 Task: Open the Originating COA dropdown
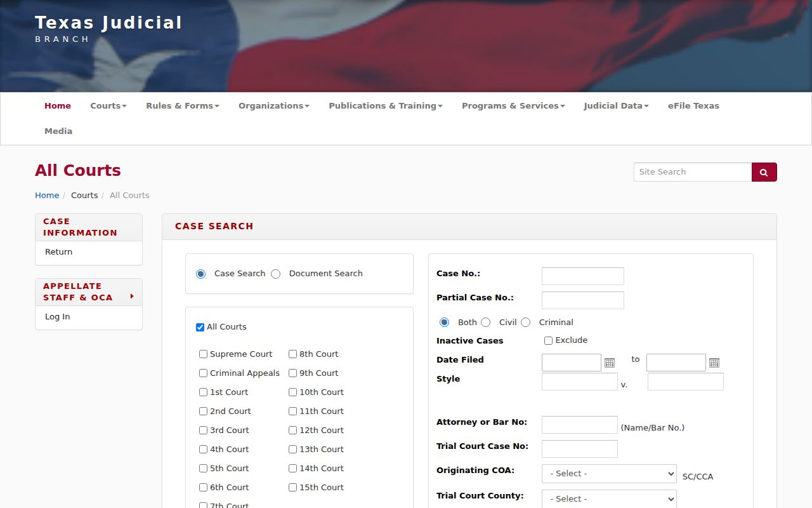[x=609, y=474]
